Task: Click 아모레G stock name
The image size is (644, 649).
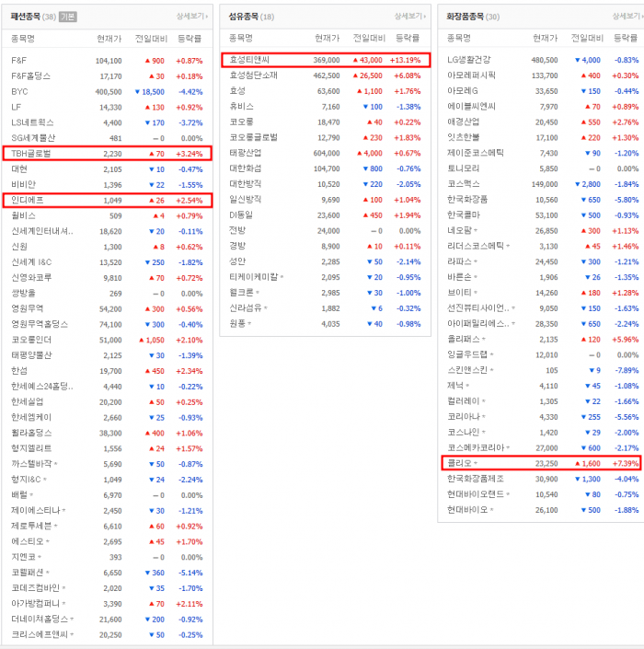Action: click(463, 90)
